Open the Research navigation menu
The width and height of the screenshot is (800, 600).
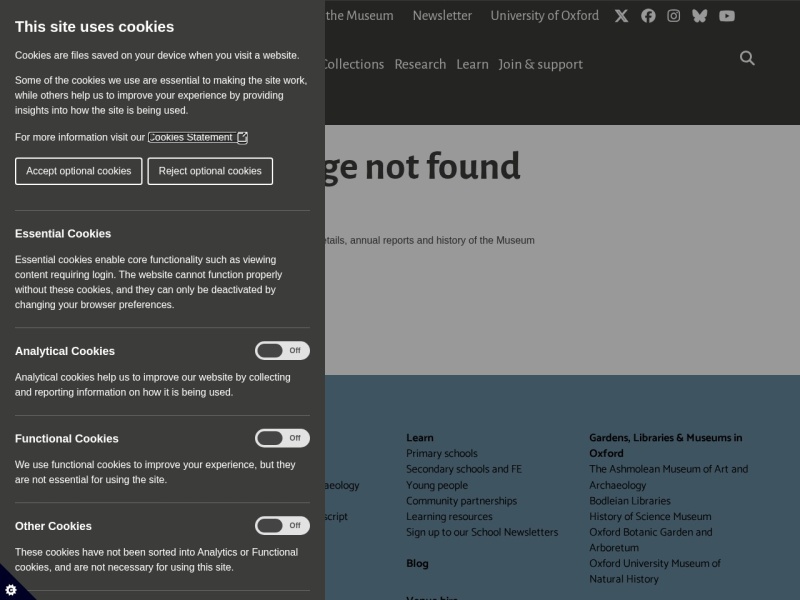point(420,64)
